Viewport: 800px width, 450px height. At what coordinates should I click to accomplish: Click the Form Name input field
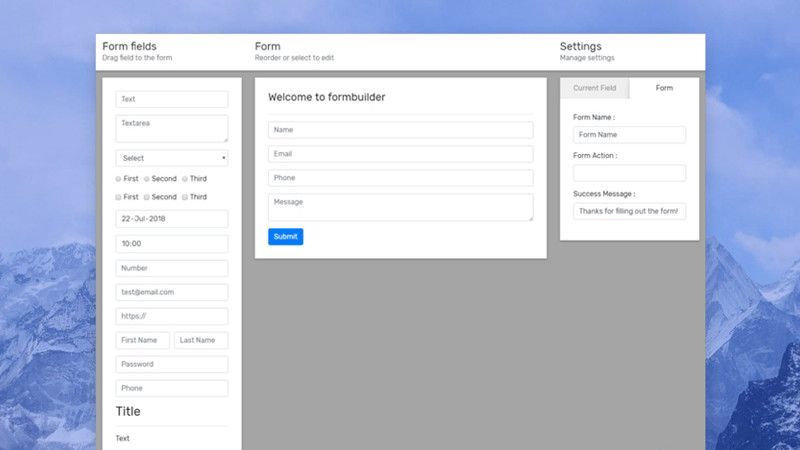pyautogui.click(x=629, y=135)
